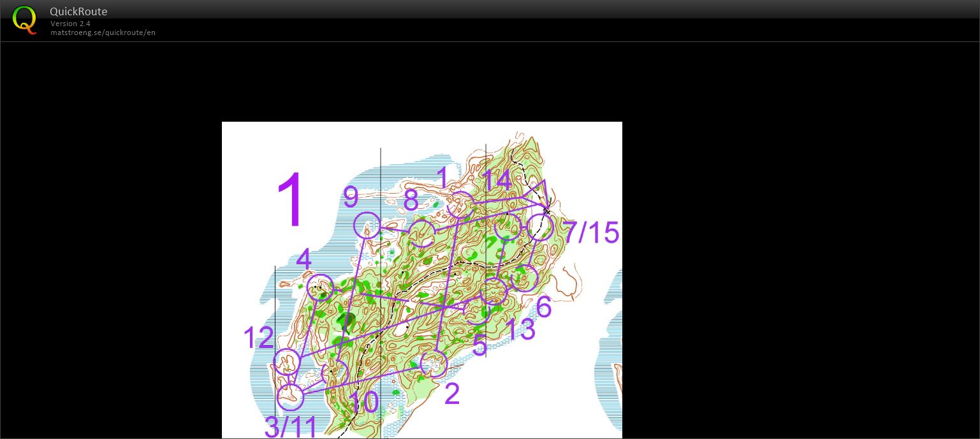Click the purple "7/15" number label

tap(590, 233)
